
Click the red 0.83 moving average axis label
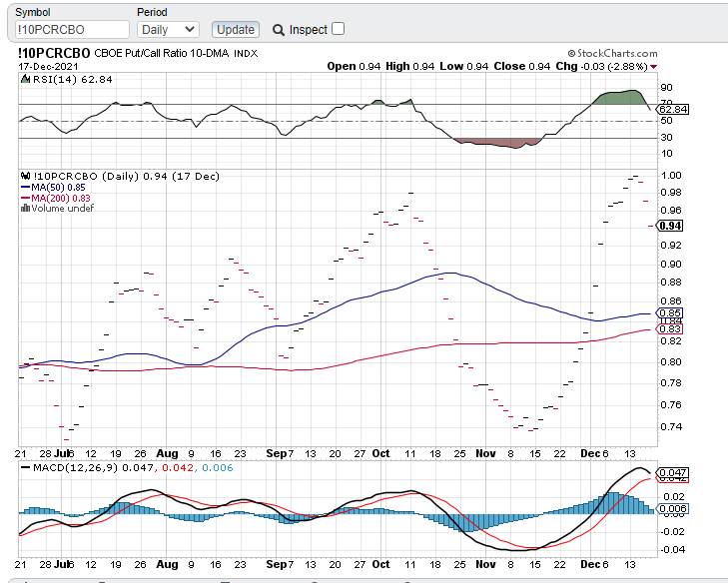(x=670, y=328)
